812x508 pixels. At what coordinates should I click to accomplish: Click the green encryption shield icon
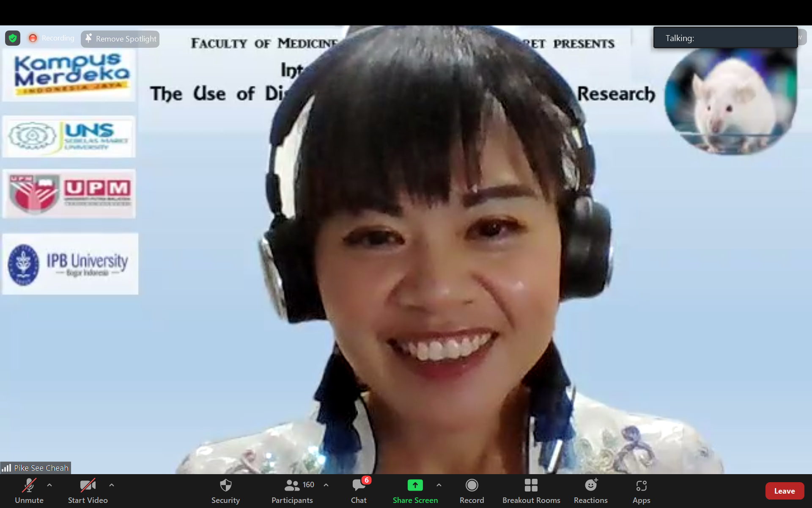click(x=13, y=38)
